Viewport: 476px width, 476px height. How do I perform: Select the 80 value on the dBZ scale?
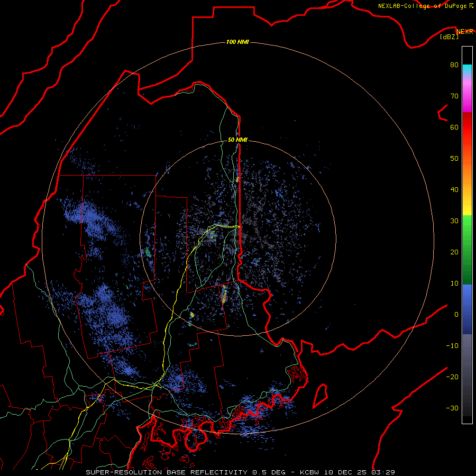click(x=454, y=65)
